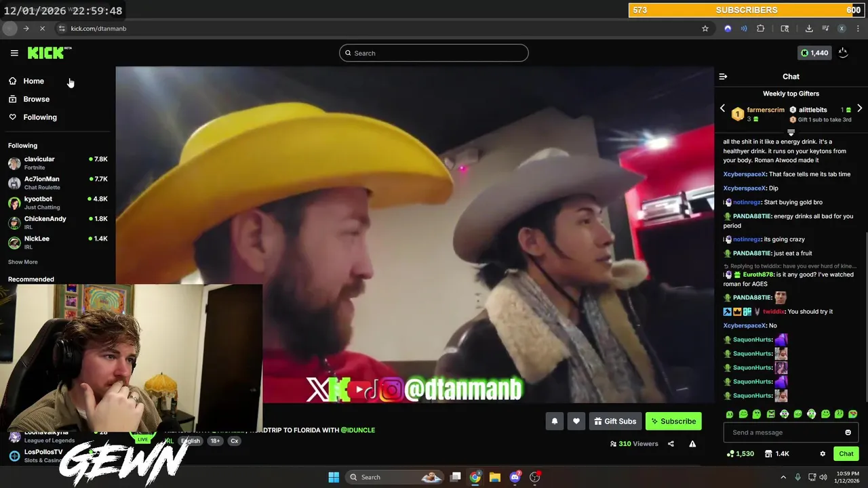Click the green Chat send button
Screen dimensions: 868x488
point(846,453)
